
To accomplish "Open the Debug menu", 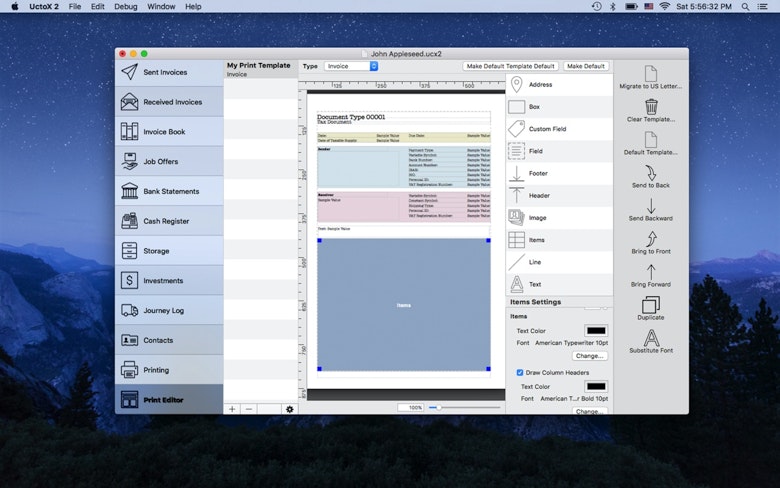I will 125,6.
